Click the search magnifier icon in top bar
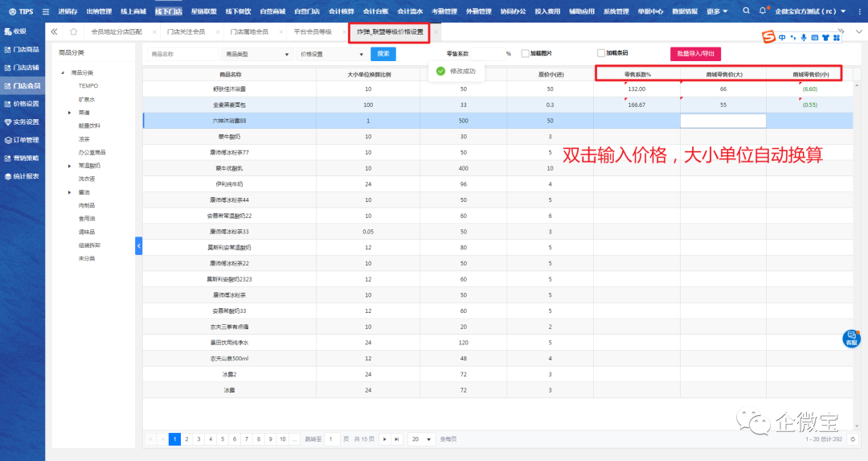The height and width of the screenshot is (461, 868). [x=747, y=11]
